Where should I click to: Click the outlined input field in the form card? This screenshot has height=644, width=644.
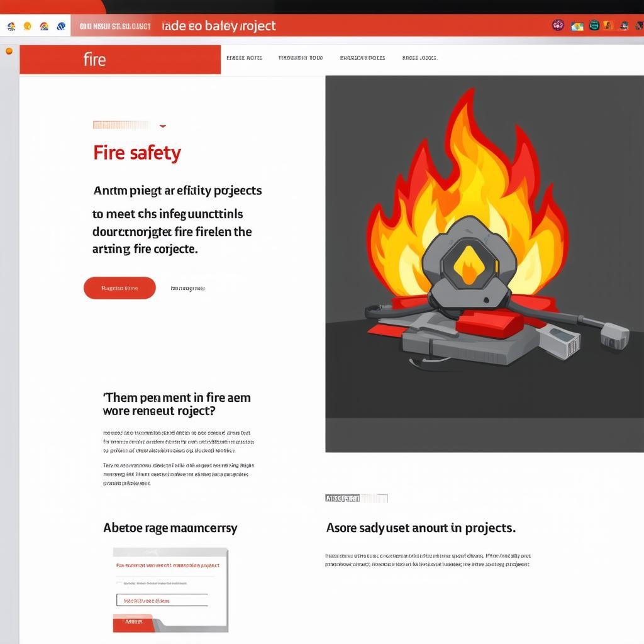[162, 600]
